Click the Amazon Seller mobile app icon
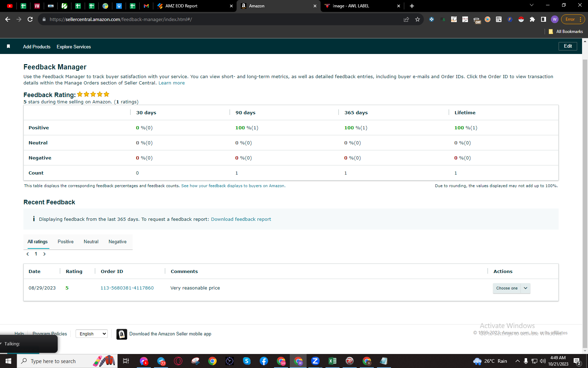Viewport: 588px width, 368px height. 121,334
